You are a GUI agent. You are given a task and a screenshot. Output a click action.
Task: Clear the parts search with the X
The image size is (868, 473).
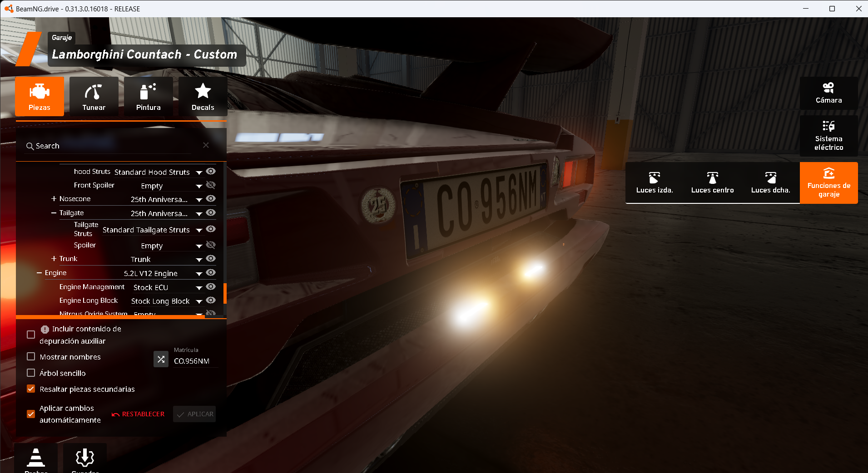pyautogui.click(x=206, y=145)
